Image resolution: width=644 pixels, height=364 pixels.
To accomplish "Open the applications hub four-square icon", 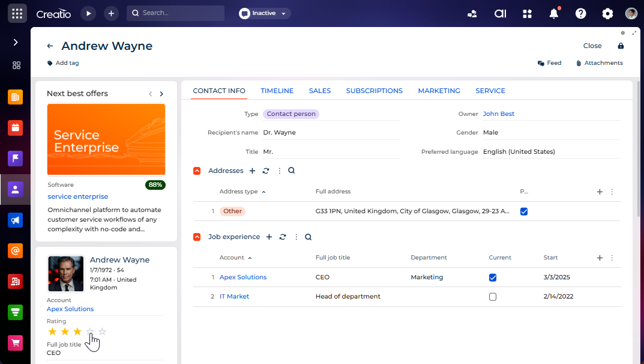I will pos(528,14).
